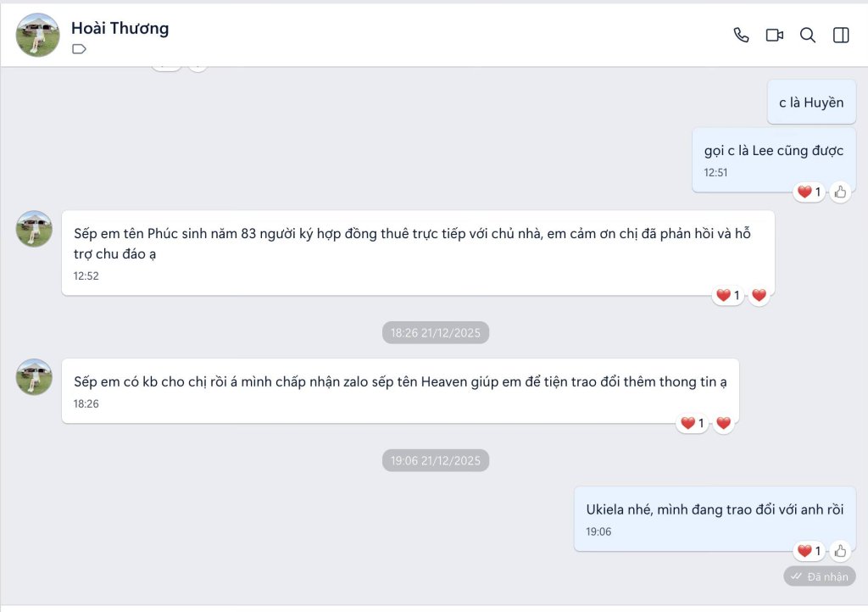
Task: Select the 'c là Huyền' message bubble
Action: click(x=811, y=103)
